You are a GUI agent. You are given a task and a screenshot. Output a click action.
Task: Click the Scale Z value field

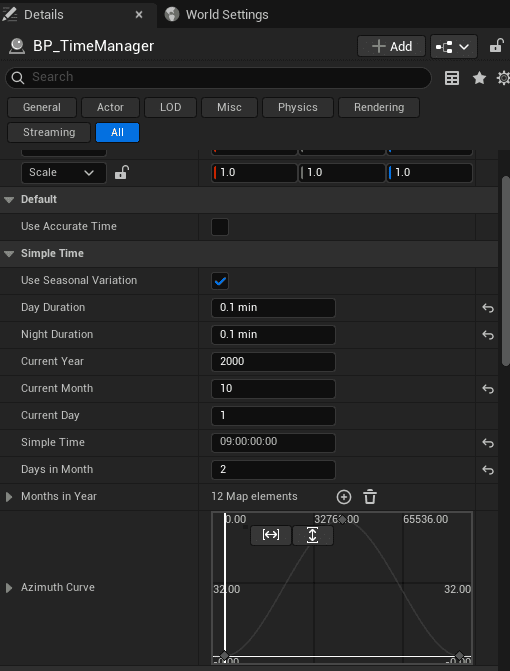430,173
